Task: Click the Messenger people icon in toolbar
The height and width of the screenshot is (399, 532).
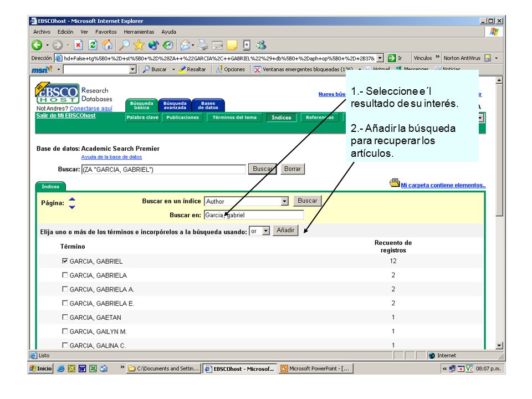Action: [x=261, y=45]
